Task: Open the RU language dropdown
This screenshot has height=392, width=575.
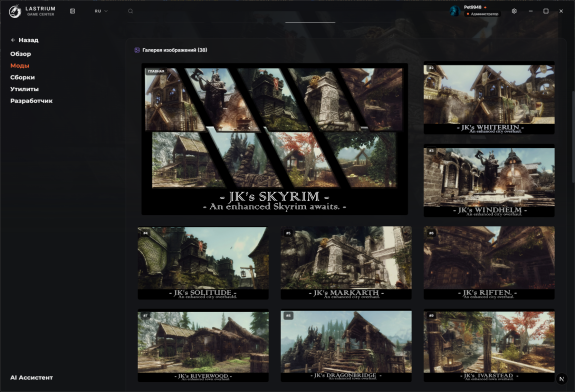Action: [101, 11]
